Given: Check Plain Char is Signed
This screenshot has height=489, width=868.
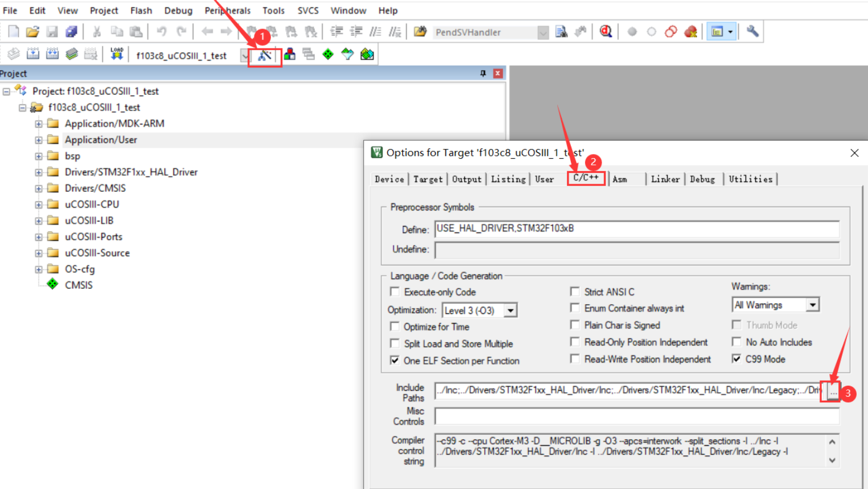Looking at the screenshot, I should [575, 325].
